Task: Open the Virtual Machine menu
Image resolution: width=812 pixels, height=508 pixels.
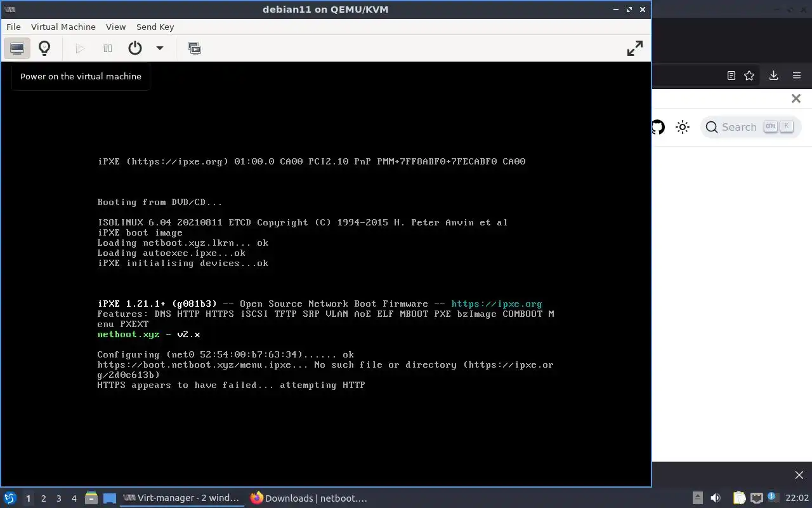Action: click(63, 27)
